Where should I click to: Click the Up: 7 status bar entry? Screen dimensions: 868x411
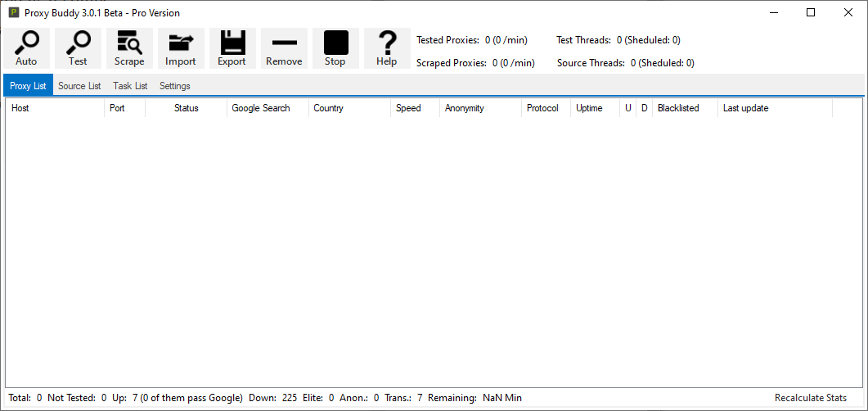tap(178, 398)
